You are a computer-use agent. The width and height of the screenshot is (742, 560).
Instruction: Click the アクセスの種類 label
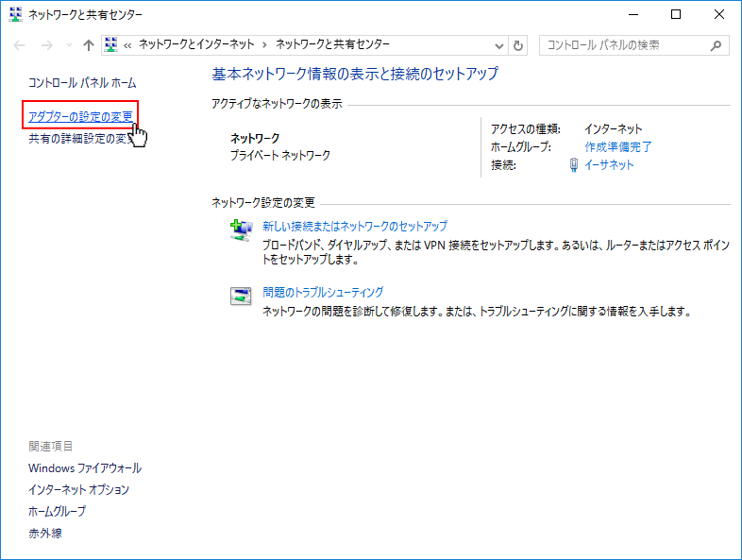tap(526, 128)
